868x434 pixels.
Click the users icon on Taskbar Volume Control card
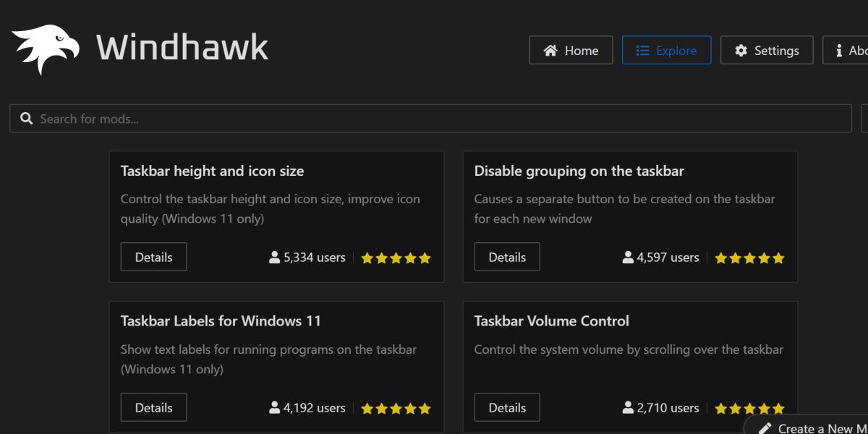point(626,407)
